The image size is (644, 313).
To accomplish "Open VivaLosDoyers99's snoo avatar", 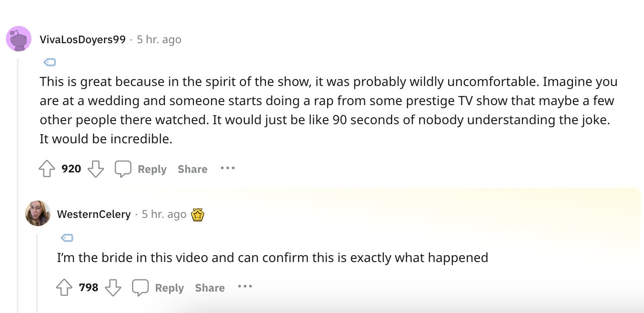I will click(x=19, y=39).
